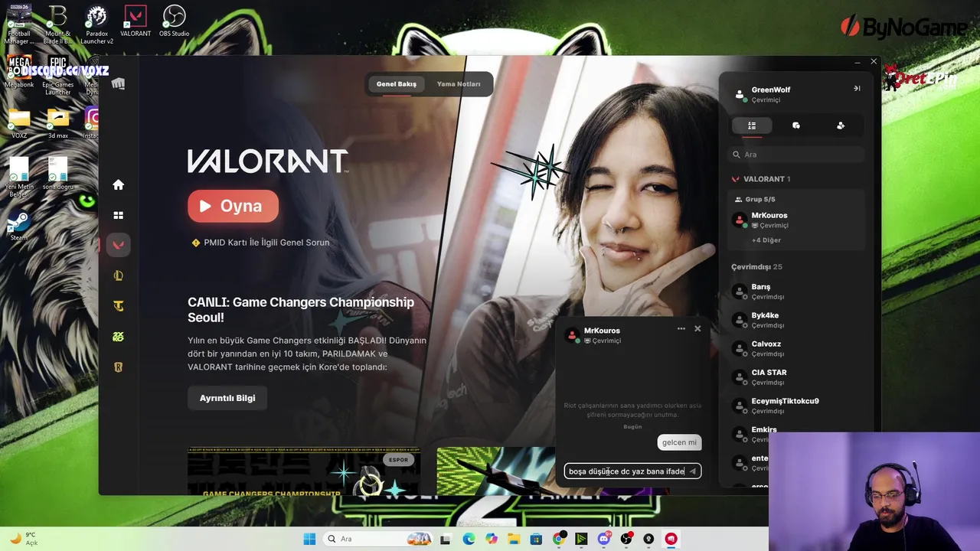Send the typed chat message
Screen dimensions: 980x551
[692, 471]
